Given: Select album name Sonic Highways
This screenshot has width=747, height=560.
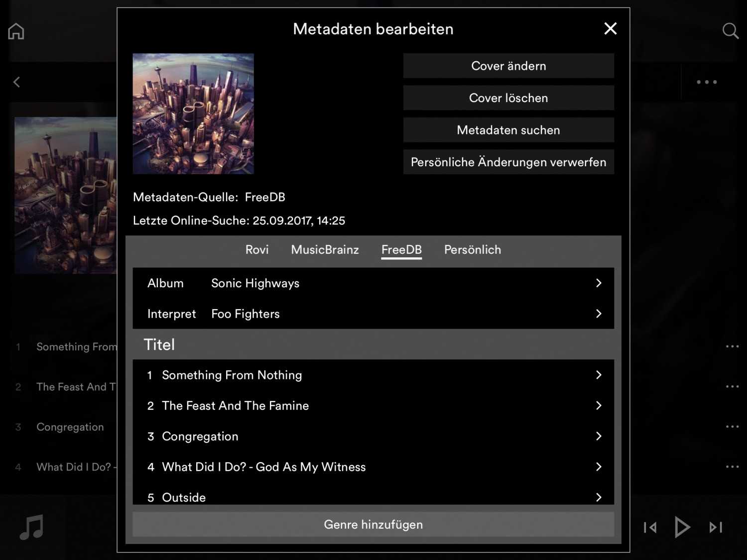Looking at the screenshot, I should pos(255,283).
